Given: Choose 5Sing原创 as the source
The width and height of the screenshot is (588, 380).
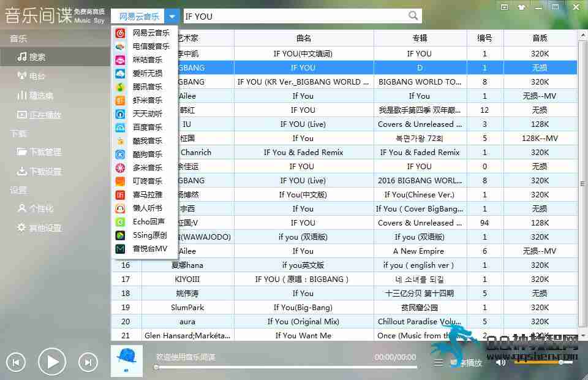Looking at the screenshot, I should [145, 235].
